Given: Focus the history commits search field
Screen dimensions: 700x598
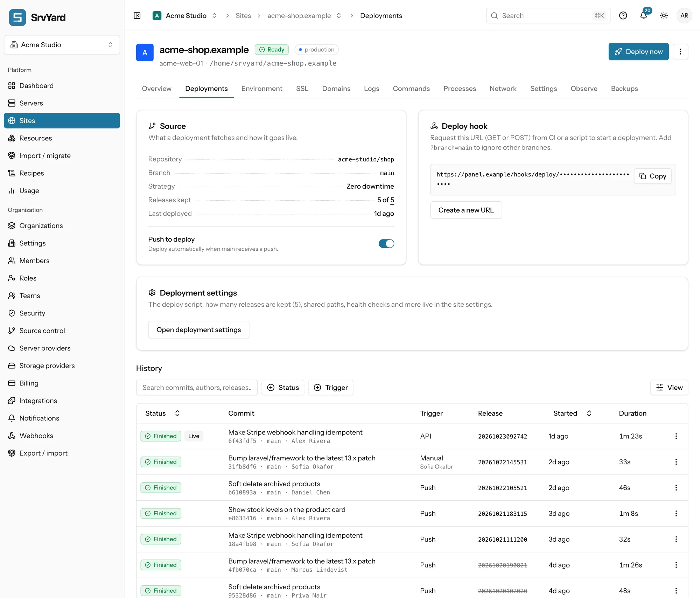Looking at the screenshot, I should 197,388.
